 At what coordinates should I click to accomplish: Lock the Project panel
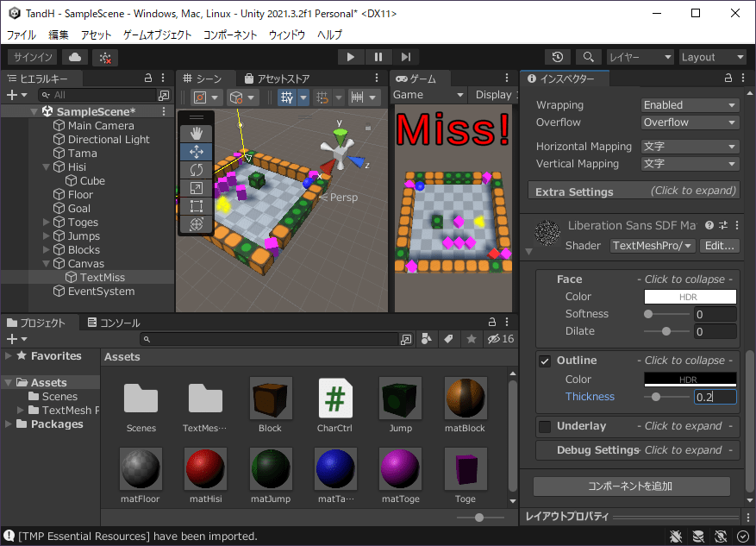pyautogui.click(x=491, y=322)
